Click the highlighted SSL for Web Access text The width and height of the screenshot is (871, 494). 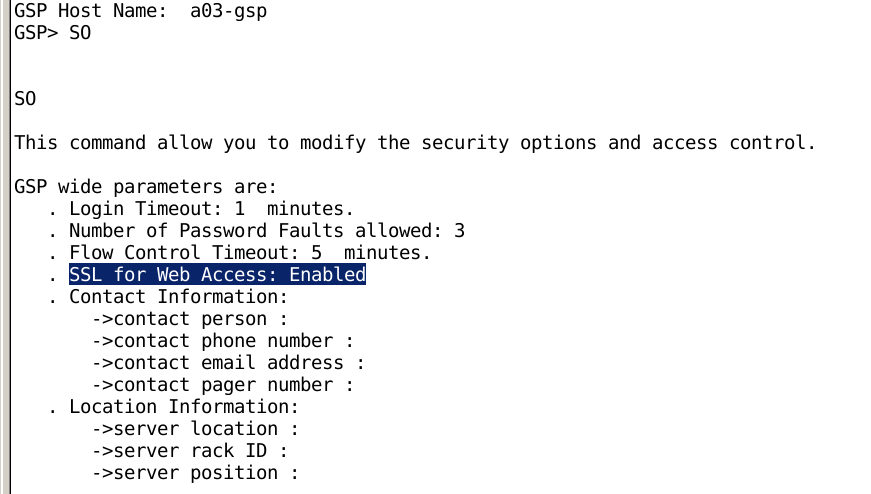217,275
